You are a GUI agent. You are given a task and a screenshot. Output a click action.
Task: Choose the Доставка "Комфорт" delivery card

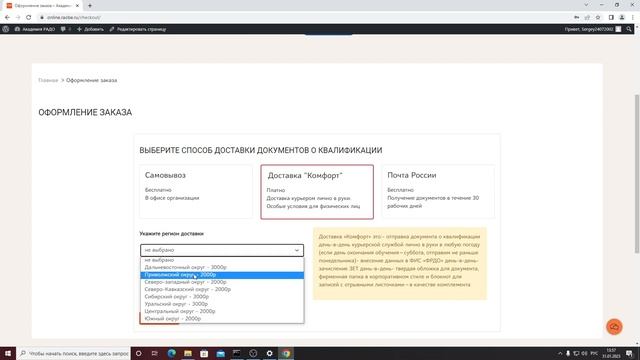point(317,192)
